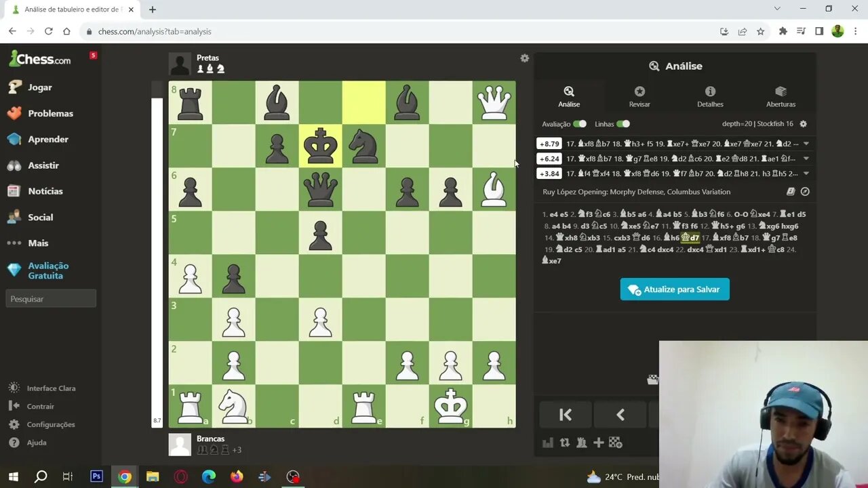Click the rook and pawn pieces icon
The width and height of the screenshot is (868, 488).
582,443
